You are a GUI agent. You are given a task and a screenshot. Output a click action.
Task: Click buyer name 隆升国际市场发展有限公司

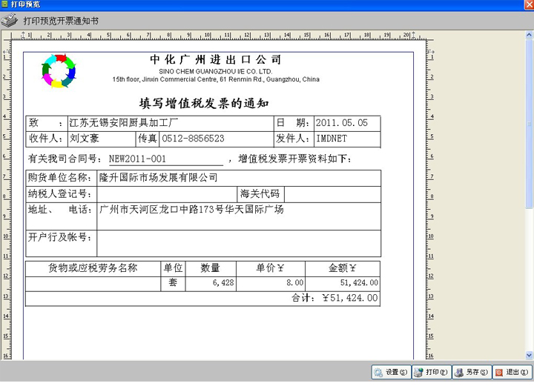(158, 177)
